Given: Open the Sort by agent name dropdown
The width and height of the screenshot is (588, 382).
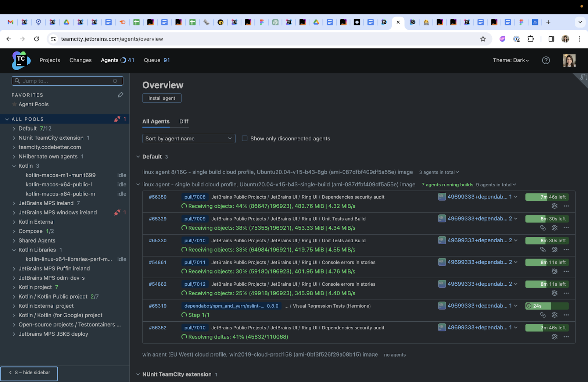Looking at the screenshot, I should click(189, 139).
